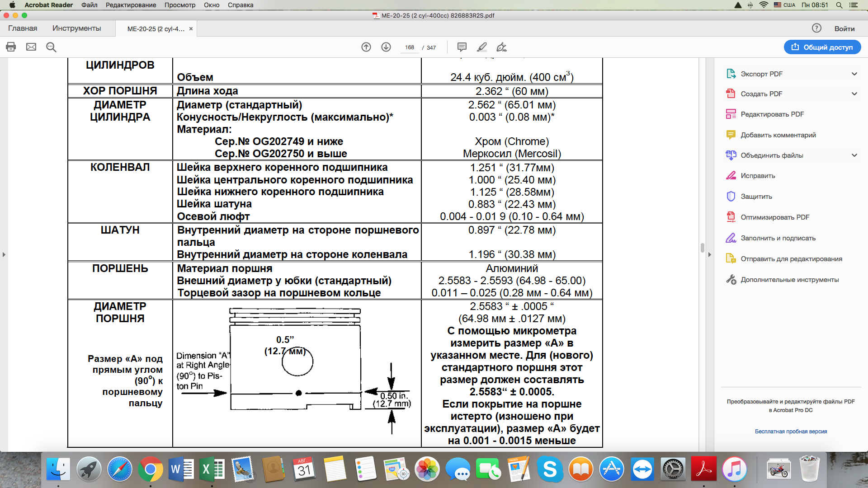Viewport: 868px width, 488px height.
Task: Show the left navigation pane arrow
Action: pos(4,255)
